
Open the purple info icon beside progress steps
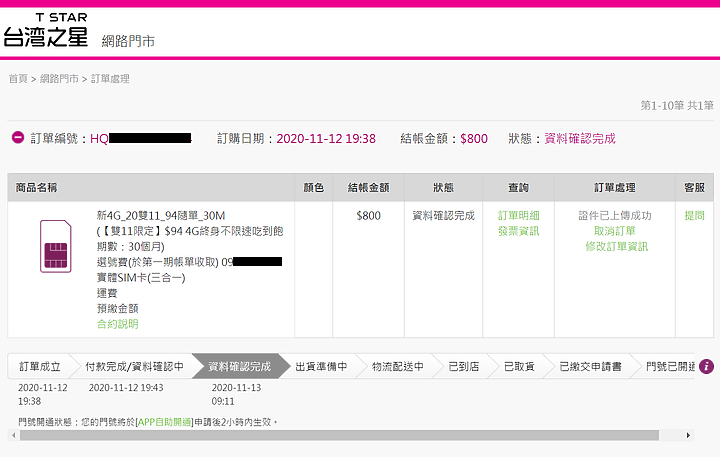(x=706, y=366)
